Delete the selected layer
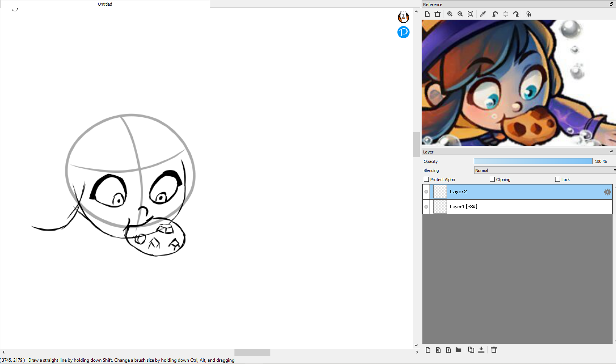 click(494, 350)
